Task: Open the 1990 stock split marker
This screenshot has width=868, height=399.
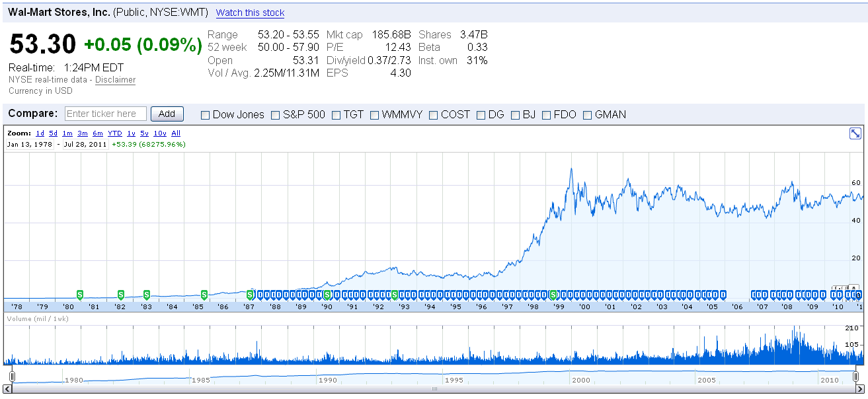Action: pyautogui.click(x=327, y=295)
